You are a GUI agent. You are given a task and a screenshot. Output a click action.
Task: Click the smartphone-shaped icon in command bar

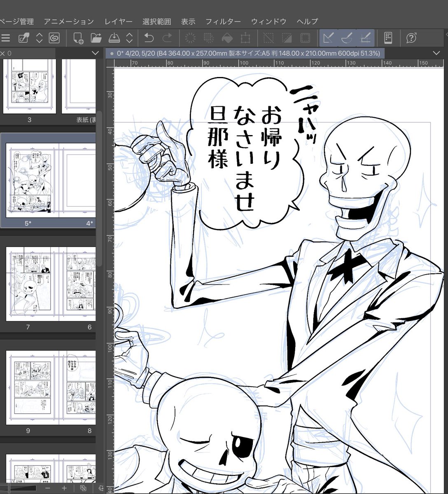[388, 38]
